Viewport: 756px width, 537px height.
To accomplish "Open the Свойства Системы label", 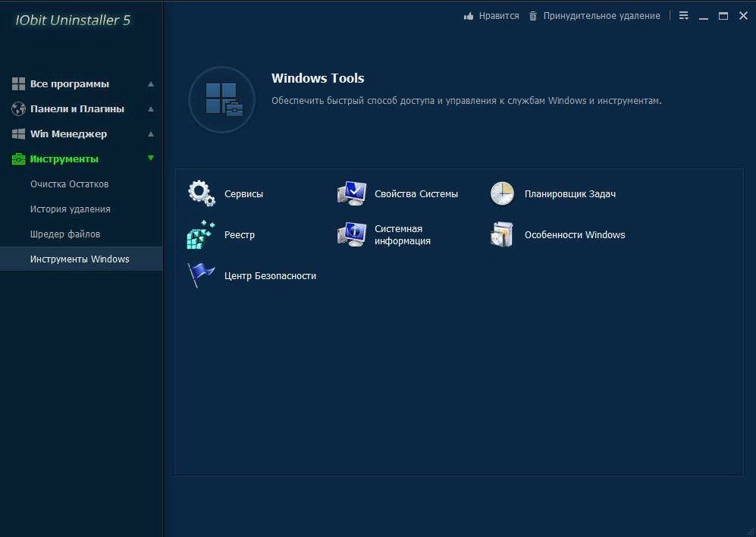I will tap(416, 194).
